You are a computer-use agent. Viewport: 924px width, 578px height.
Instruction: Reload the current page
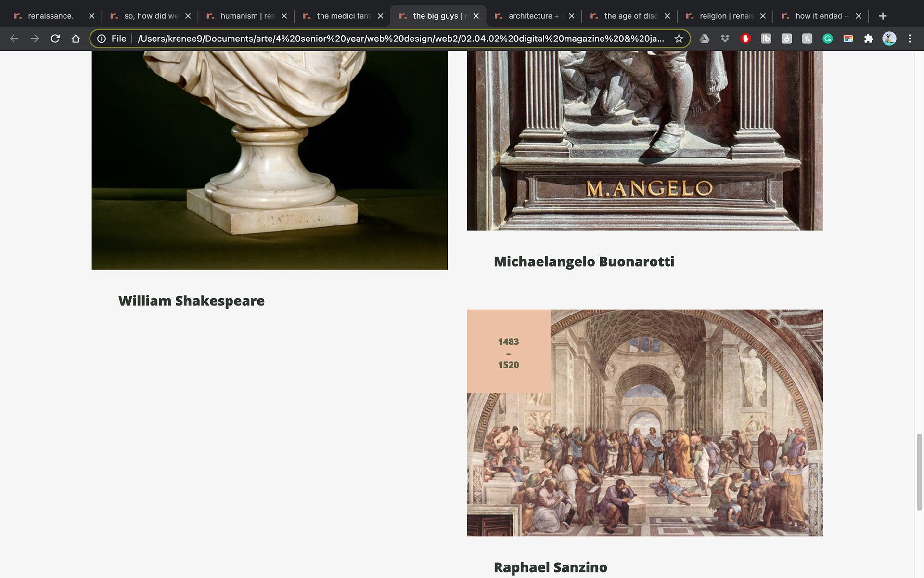pyautogui.click(x=55, y=39)
